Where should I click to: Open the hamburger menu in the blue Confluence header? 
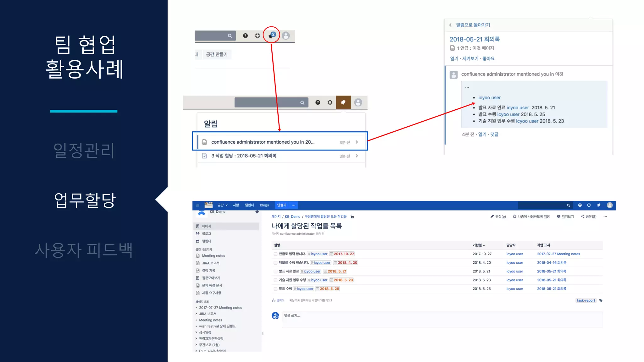[x=198, y=205]
